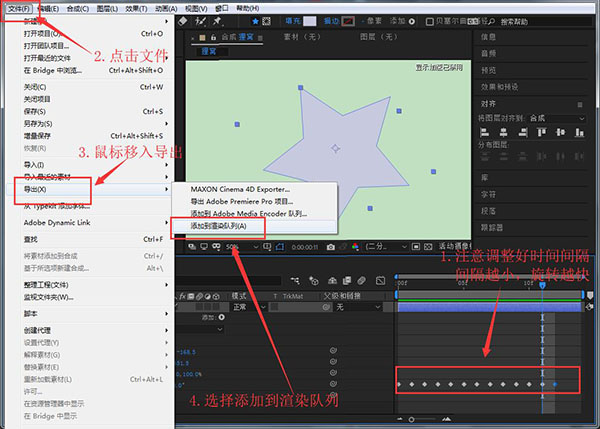Click the blue selected keyframe in timeline
The image size is (600, 429).
(555, 384)
